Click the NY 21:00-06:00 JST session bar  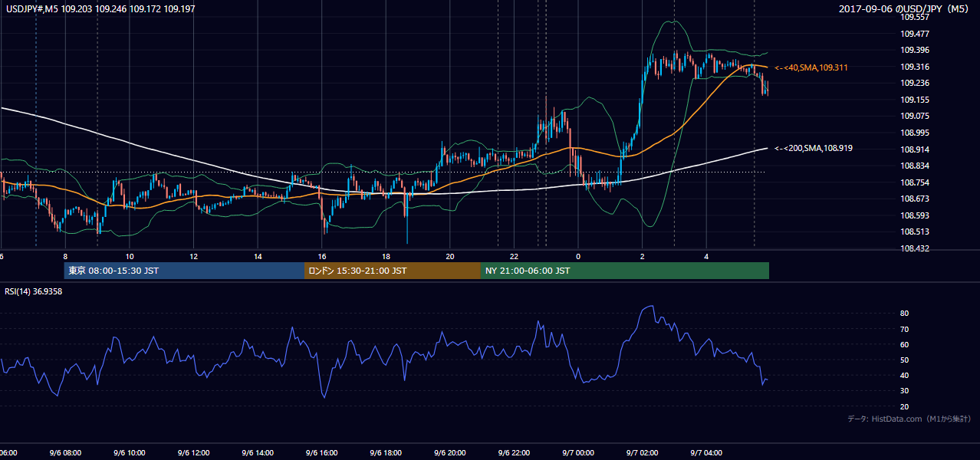(x=625, y=271)
